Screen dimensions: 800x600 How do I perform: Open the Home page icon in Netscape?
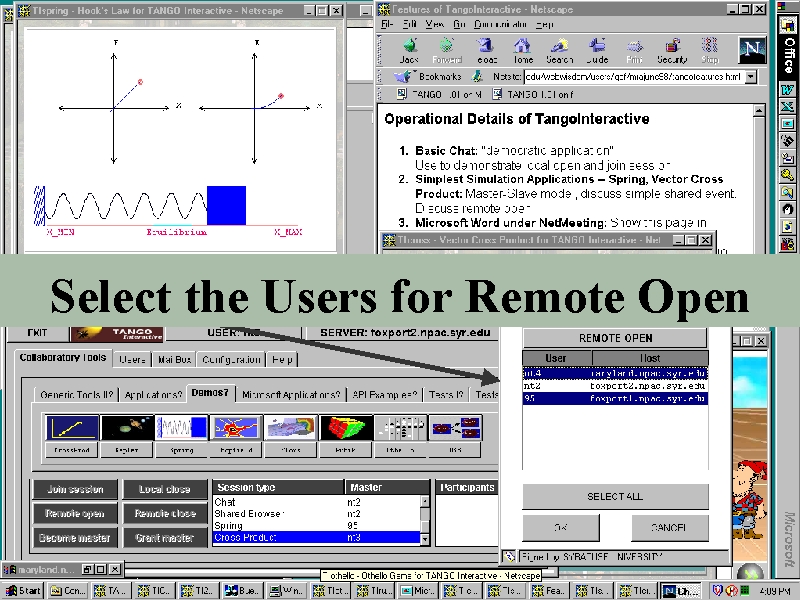tap(523, 51)
